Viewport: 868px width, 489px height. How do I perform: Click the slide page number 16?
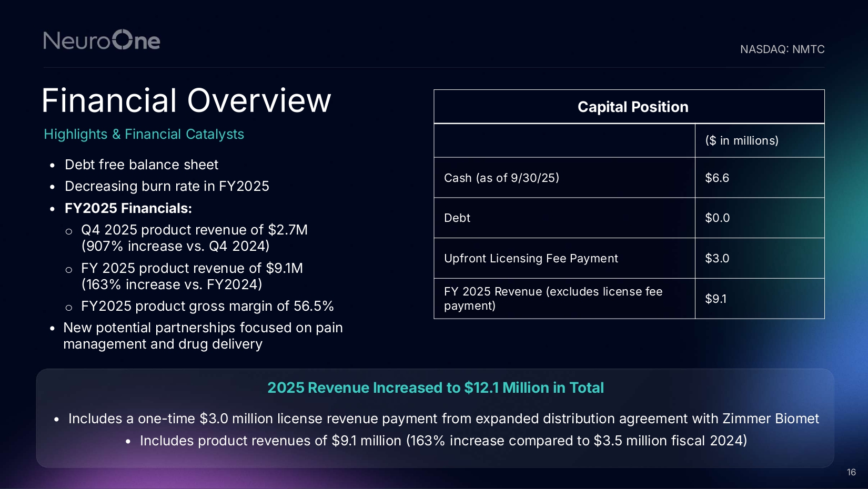tap(851, 473)
